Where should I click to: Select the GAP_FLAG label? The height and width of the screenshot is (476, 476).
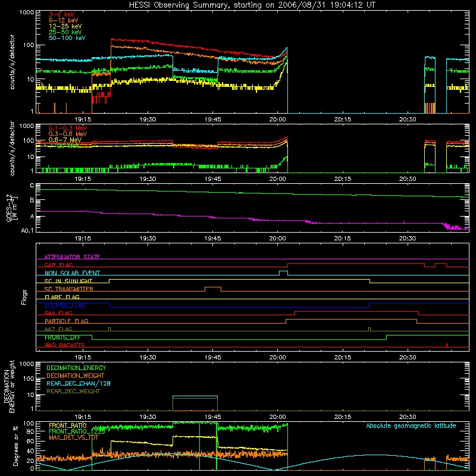[58, 265]
